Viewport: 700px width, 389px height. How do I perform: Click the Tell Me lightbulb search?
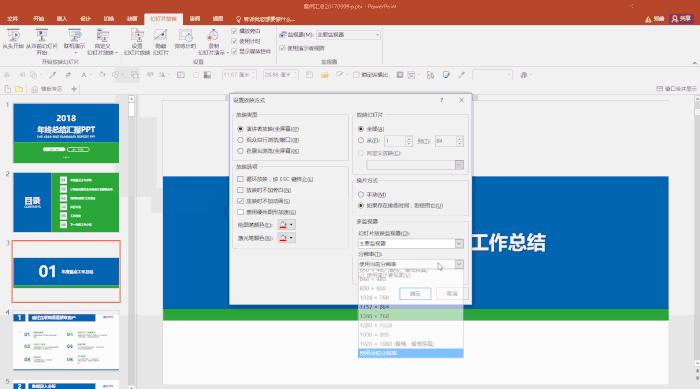pos(238,19)
